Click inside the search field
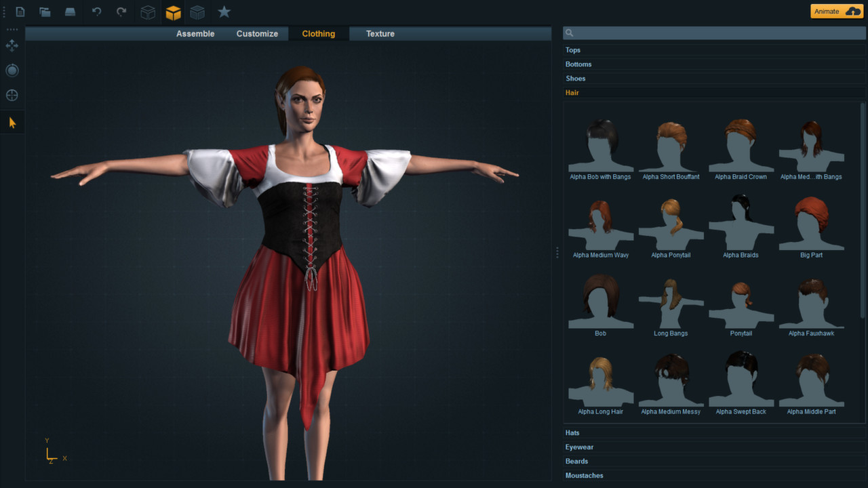868x488 pixels. 712,32
